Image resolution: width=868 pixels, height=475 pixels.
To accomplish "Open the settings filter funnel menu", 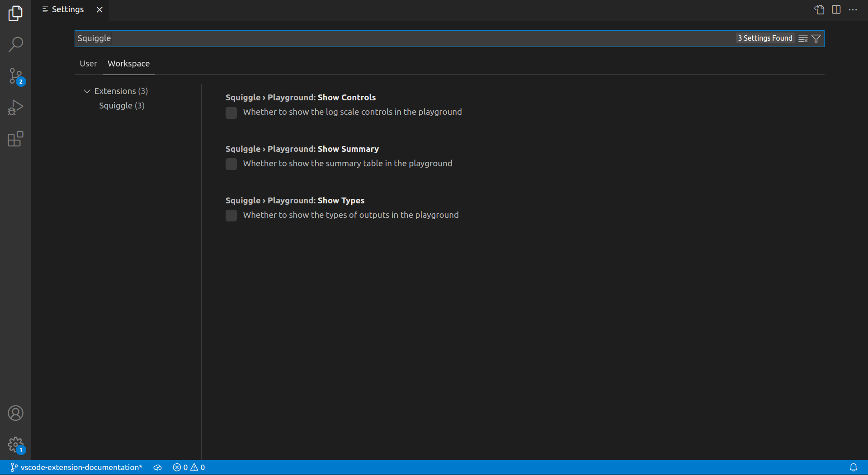I will 816,38.
